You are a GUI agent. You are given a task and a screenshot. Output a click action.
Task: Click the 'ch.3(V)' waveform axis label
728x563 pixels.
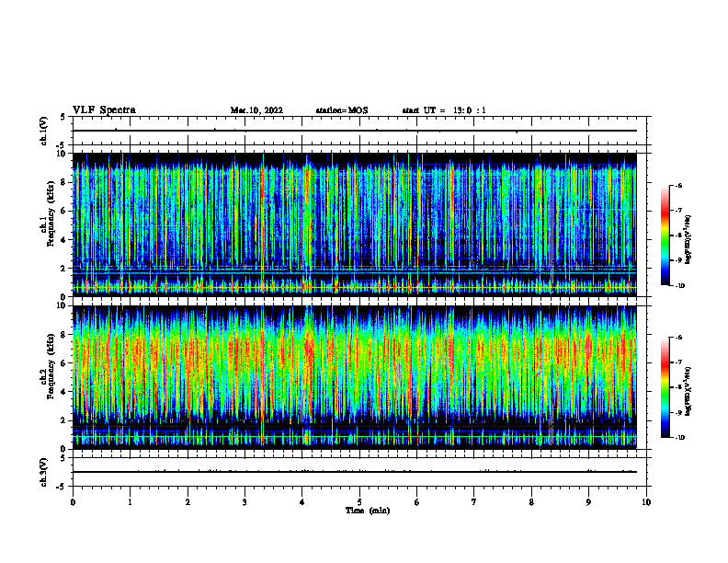click(43, 472)
